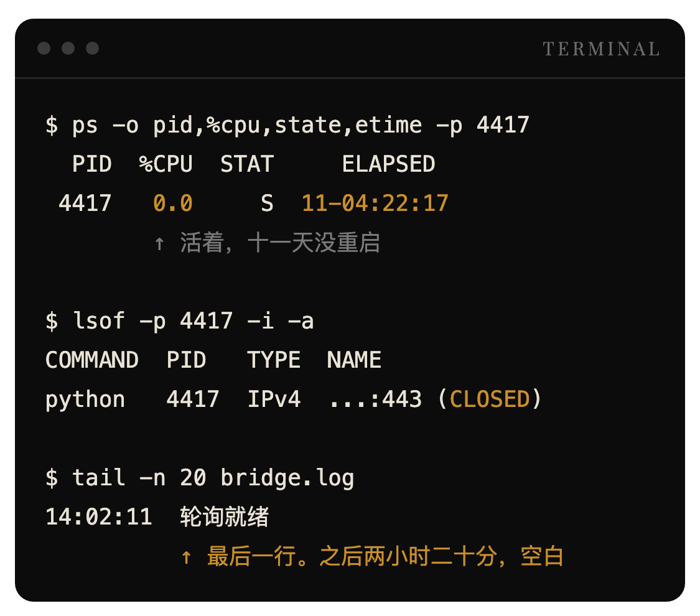The width and height of the screenshot is (700, 616).
Task: Click the COMMAND column header
Action: click(92, 360)
